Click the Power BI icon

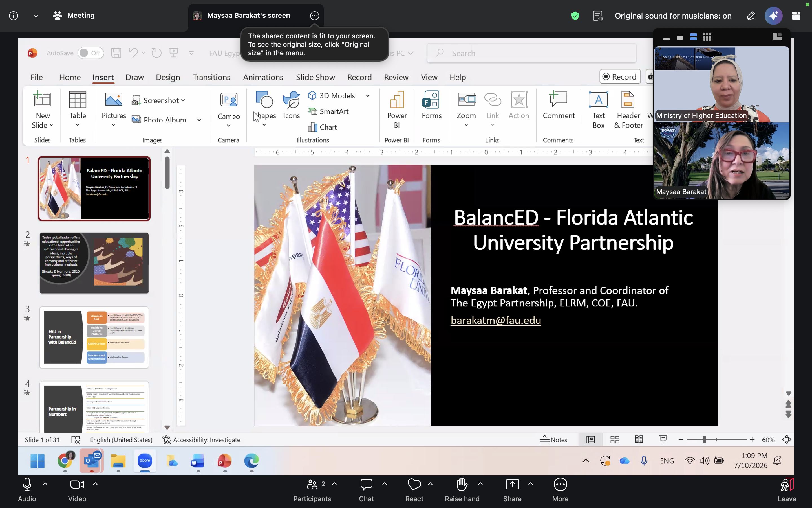pos(397,99)
